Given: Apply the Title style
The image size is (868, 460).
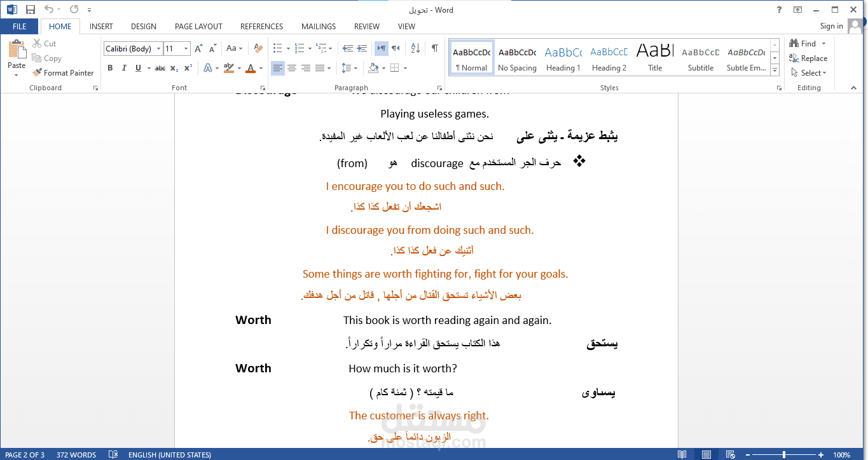Looking at the screenshot, I should click(x=655, y=58).
